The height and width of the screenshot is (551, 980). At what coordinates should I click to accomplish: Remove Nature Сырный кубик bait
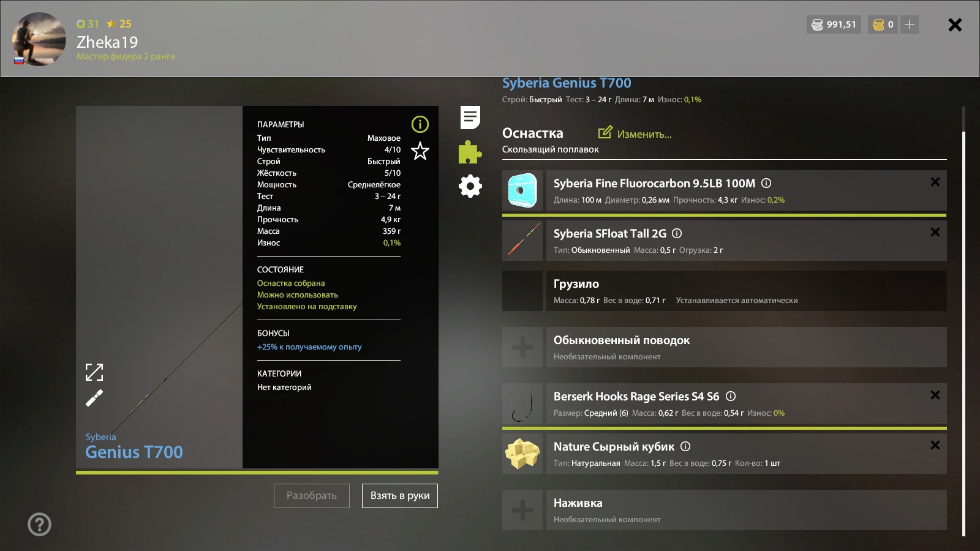(935, 445)
